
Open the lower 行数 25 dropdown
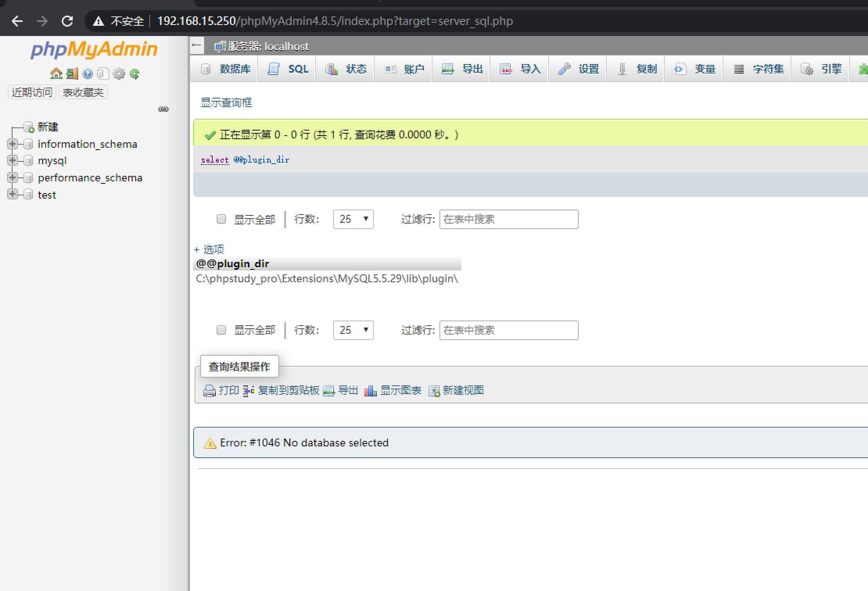(353, 330)
